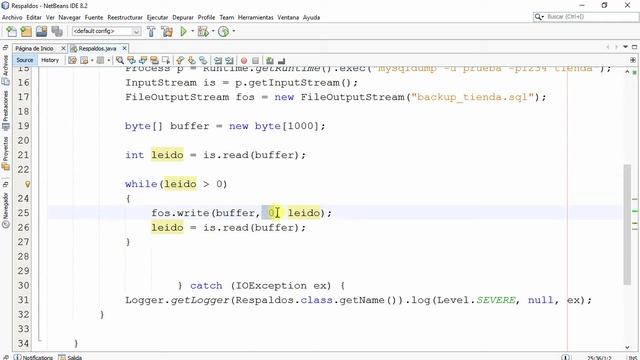Click Next Bookmark icon
The height and width of the screenshot is (360, 640).
191,60
